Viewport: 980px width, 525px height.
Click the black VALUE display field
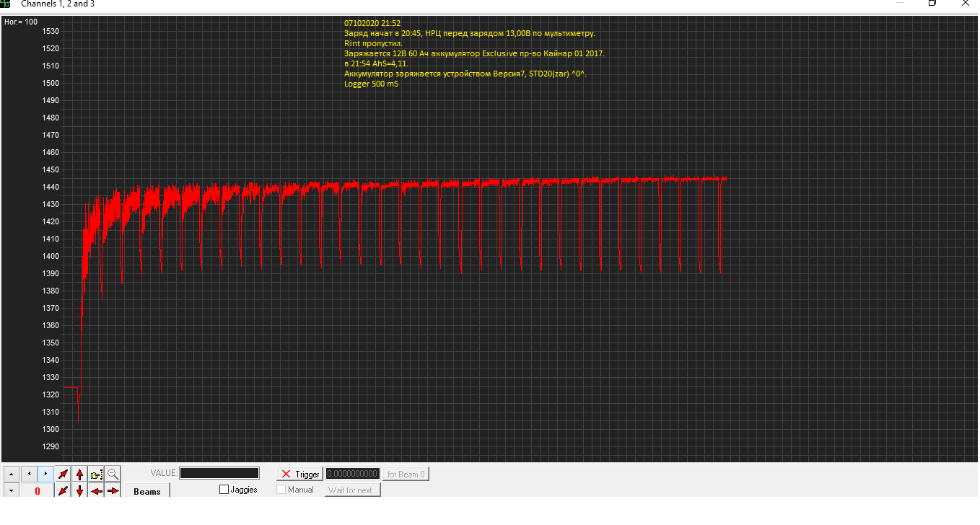219,473
